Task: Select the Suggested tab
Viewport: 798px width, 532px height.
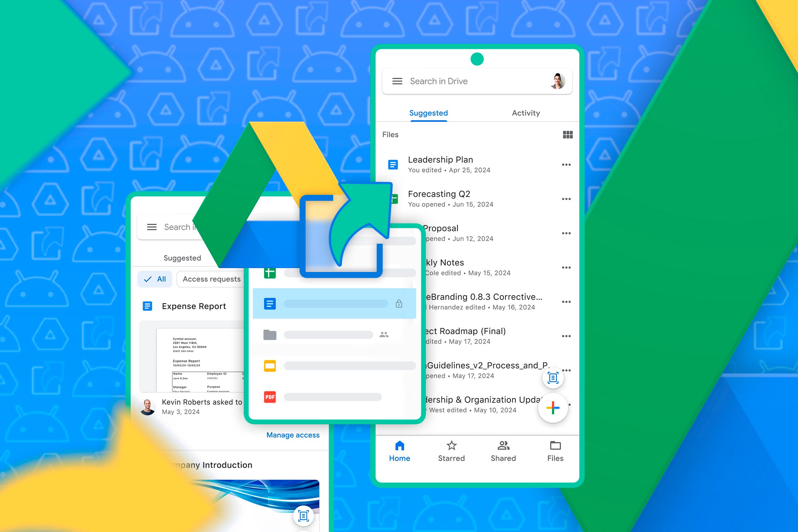Action: coord(428,113)
